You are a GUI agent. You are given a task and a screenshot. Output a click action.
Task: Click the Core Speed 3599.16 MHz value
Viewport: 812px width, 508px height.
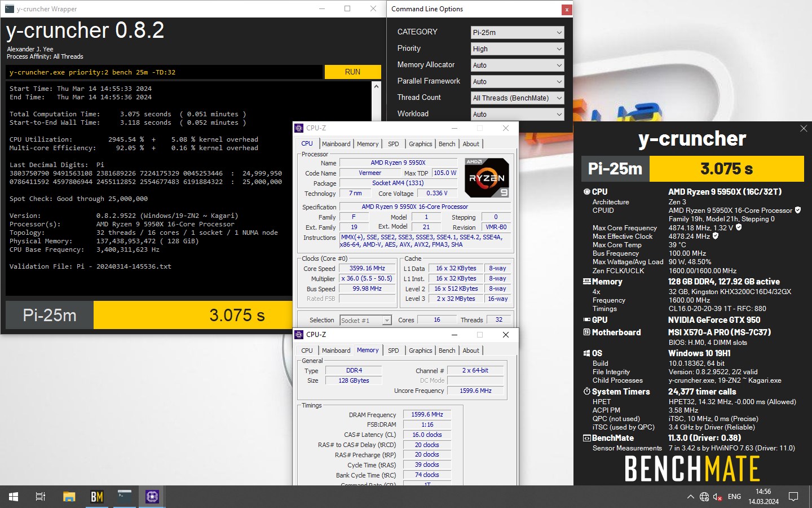click(367, 269)
